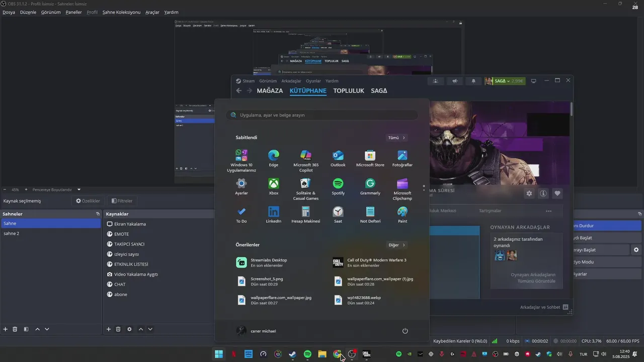Switch to TOPLULUK tab in Steam
This screenshot has width=644, height=362.
tap(349, 91)
